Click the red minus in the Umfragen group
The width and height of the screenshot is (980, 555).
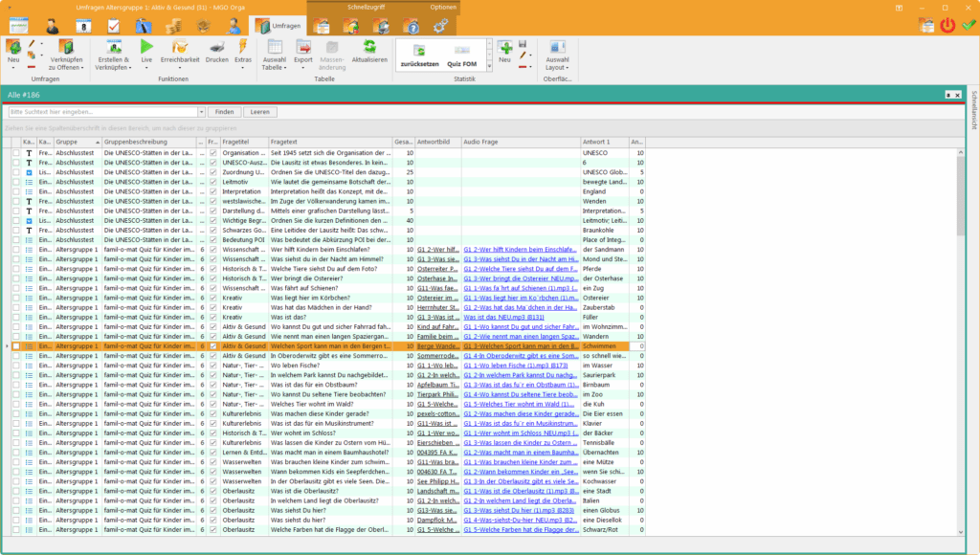32,67
